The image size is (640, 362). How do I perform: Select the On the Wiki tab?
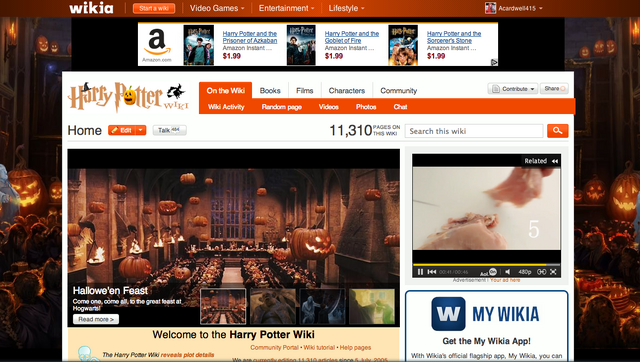pos(225,91)
